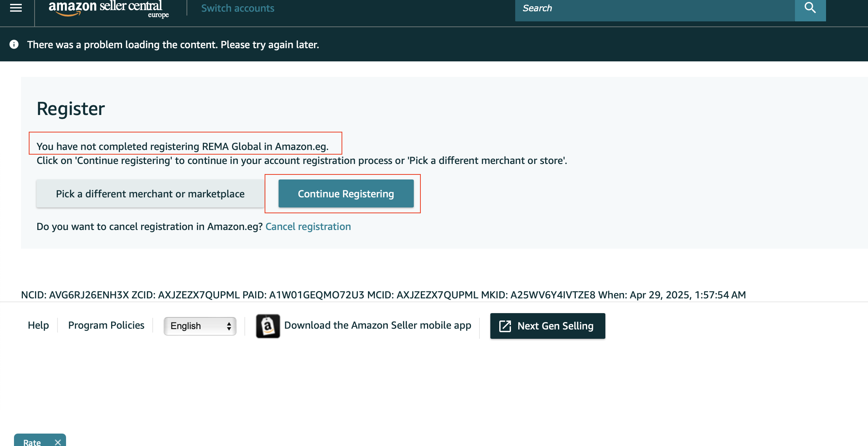Click the NCID diagnostic info line
Image resolution: width=868 pixels, height=446 pixels.
(383, 295)
